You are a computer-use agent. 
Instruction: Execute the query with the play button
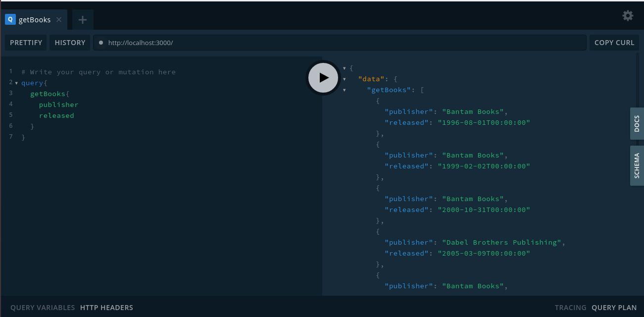pos(323,77)
